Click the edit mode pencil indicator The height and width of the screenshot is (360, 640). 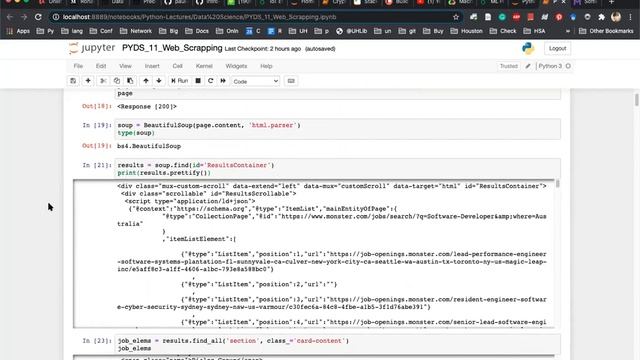(x=528, y=66)
